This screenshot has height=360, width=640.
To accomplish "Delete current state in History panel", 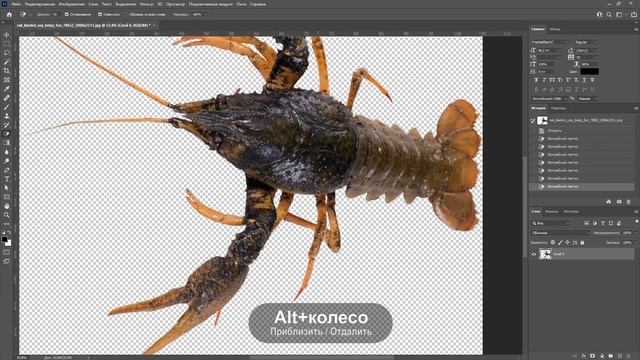I will click(x=629, y=202).
